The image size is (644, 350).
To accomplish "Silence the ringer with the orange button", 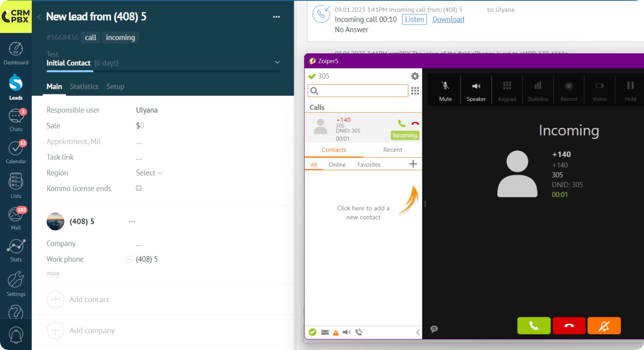I will tap(604, 326).
